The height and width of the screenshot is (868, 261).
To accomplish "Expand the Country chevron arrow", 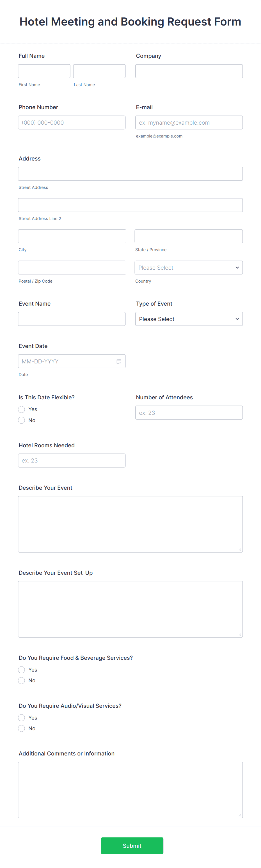I will click(x=237, y=267).
